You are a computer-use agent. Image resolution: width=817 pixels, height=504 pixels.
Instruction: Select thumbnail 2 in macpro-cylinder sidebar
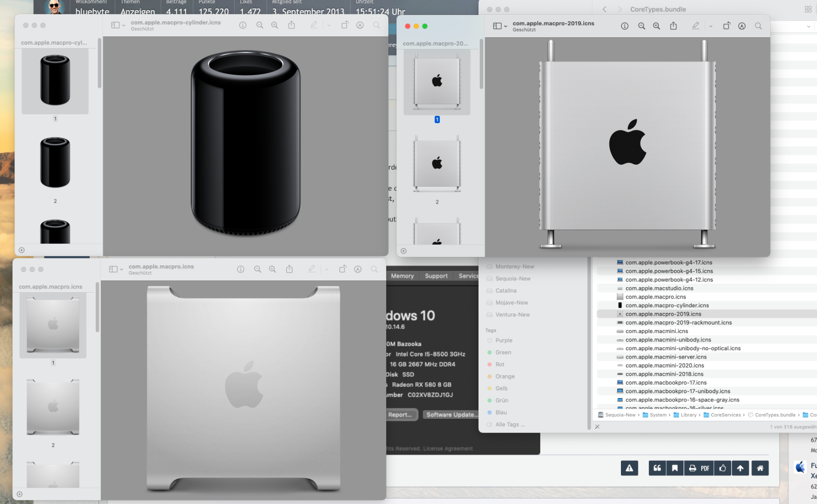(x=55, y=162)
